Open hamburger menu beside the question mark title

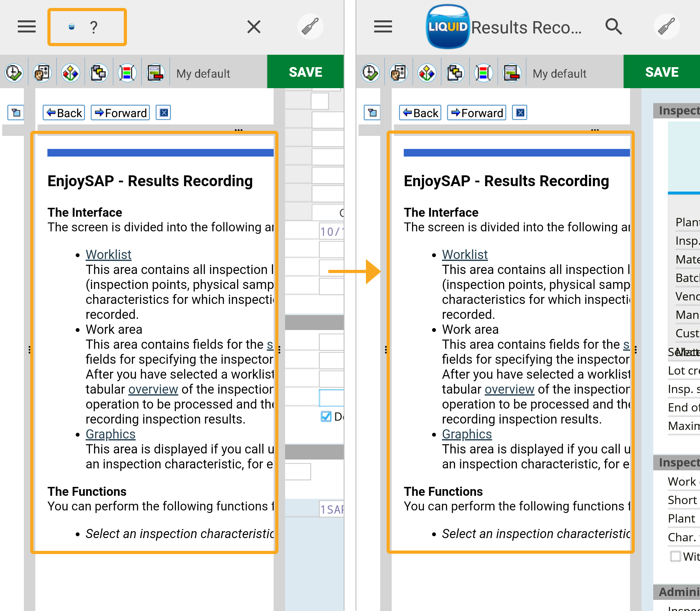pyautogui.click(x=27, y=27)
